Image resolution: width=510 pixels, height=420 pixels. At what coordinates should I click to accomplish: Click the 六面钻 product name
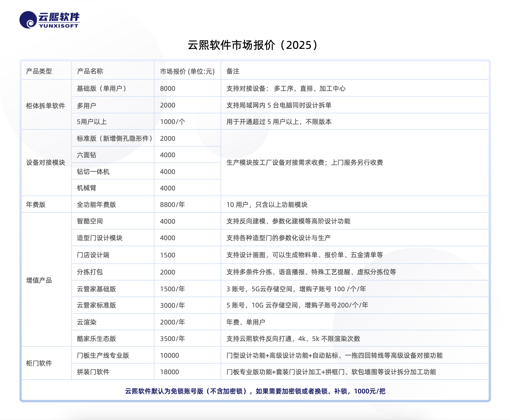click(87, 155)
